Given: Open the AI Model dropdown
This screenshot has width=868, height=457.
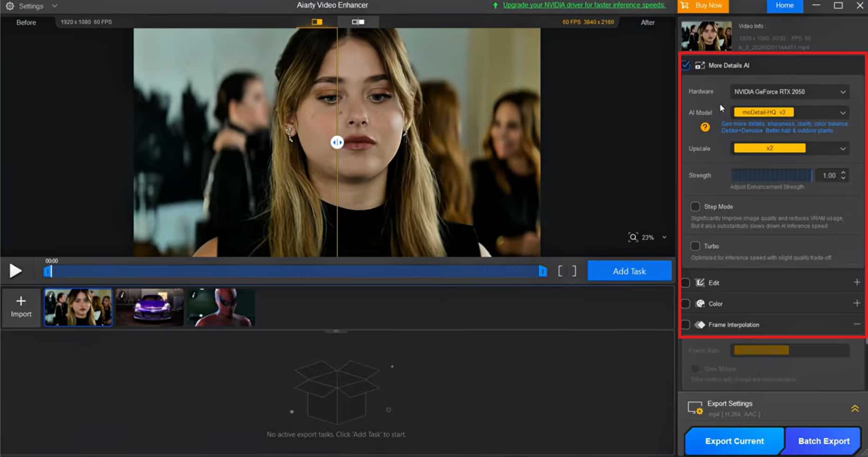Looking at the screenshot, I should 789,112.
